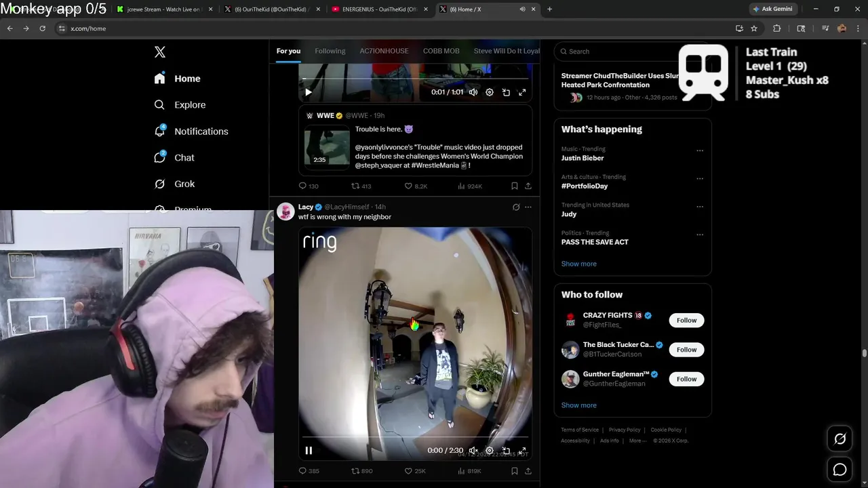Viewport: 868px width, 488px height.
Task: Open Chat in the sidebar
Action: tap(174, 157)
